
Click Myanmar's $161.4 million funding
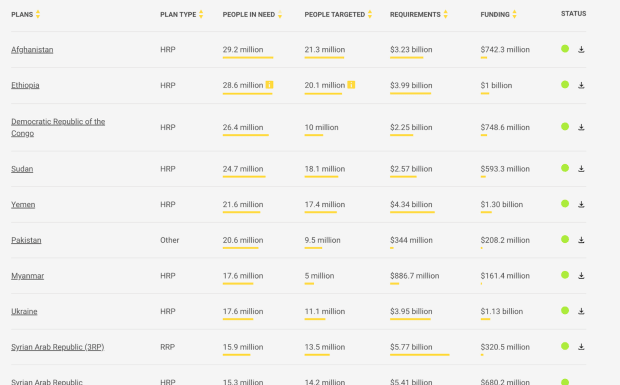tap(505, 276)
